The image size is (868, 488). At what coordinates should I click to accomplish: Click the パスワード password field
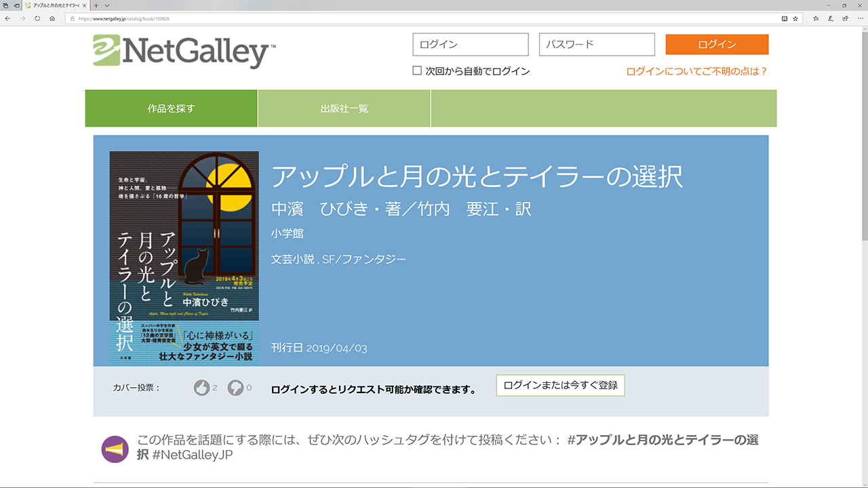(597, 45)
